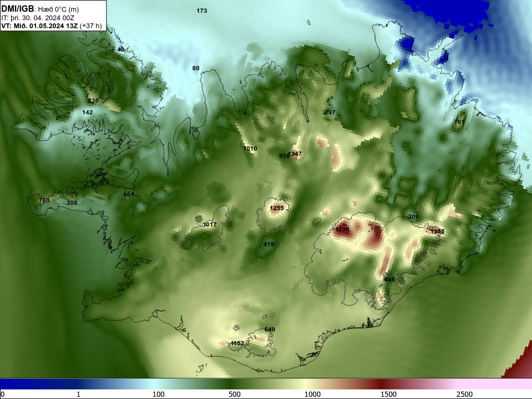Click the 838 value in the Westfjords
The width and height of the screenshot is (532, 399).
[93, 101]
